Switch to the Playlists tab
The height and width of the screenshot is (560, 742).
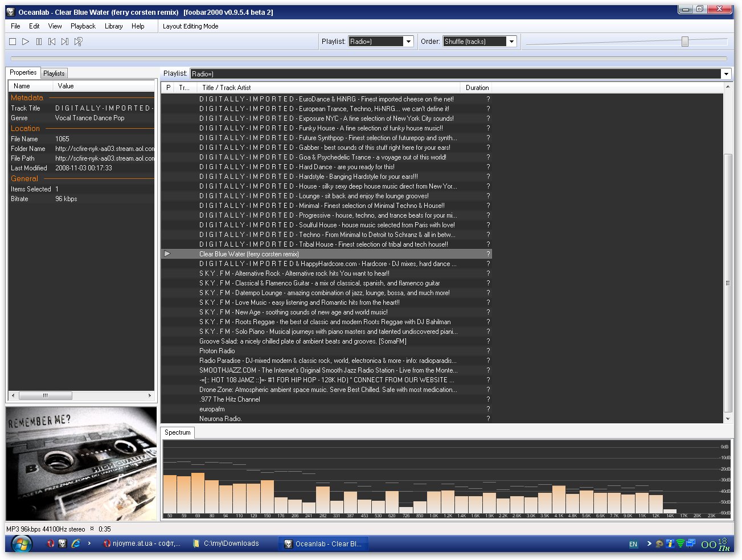[54, 73]
